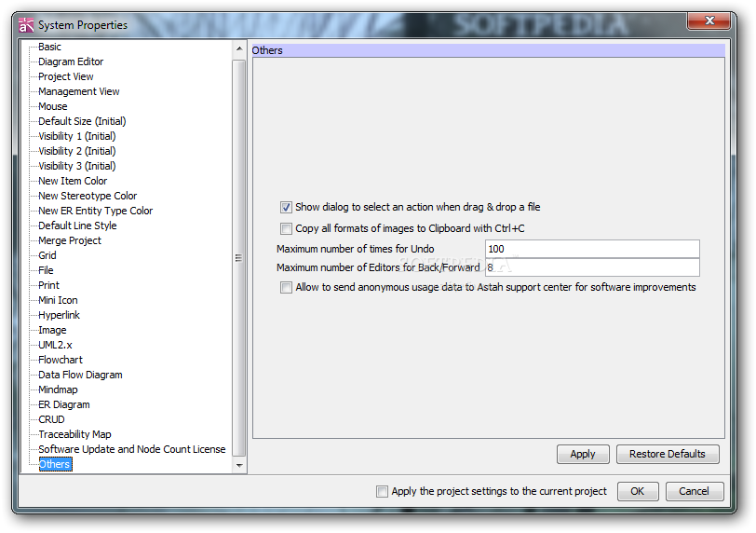This screenshot has height=533, width=756.
Task: Select Software Update and Node Count License
Action: 131,449
